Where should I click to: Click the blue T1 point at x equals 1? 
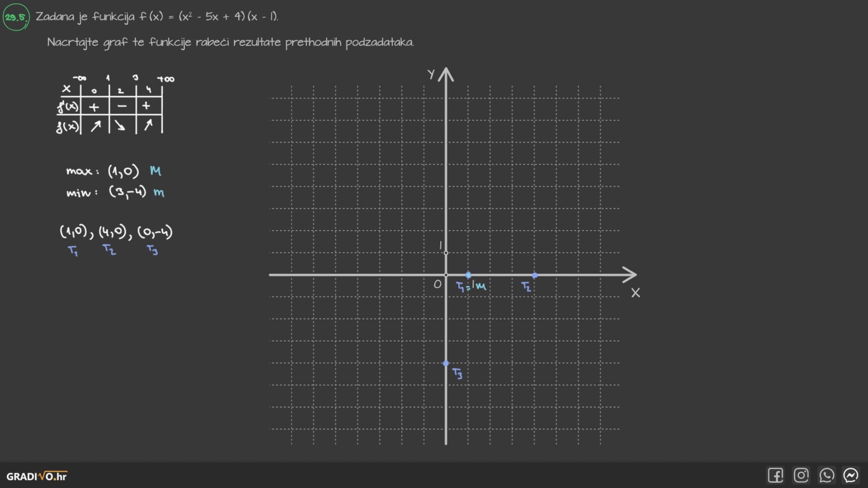click(468, 275)
